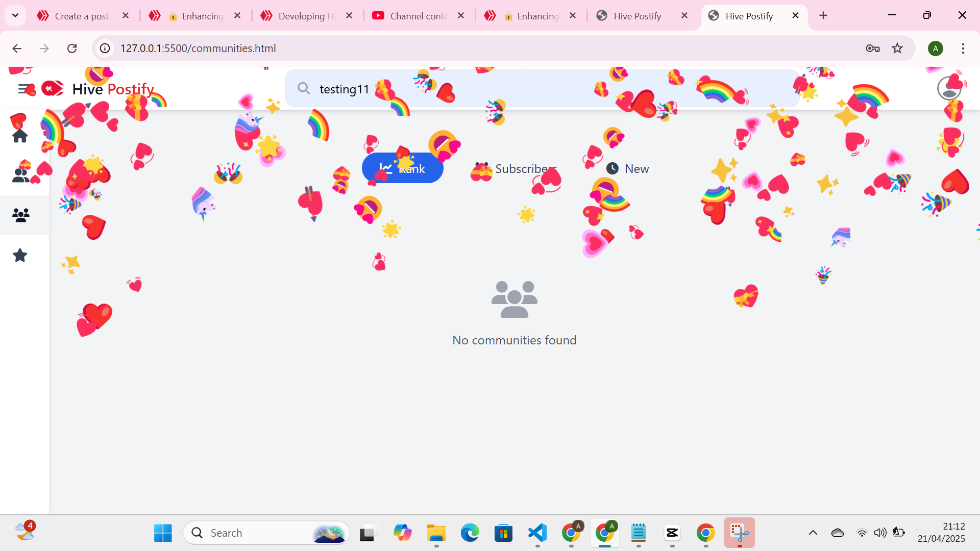Close the active Hive Postify tab
The width and height of the screenshot is (980, 551).
(795, 15)
